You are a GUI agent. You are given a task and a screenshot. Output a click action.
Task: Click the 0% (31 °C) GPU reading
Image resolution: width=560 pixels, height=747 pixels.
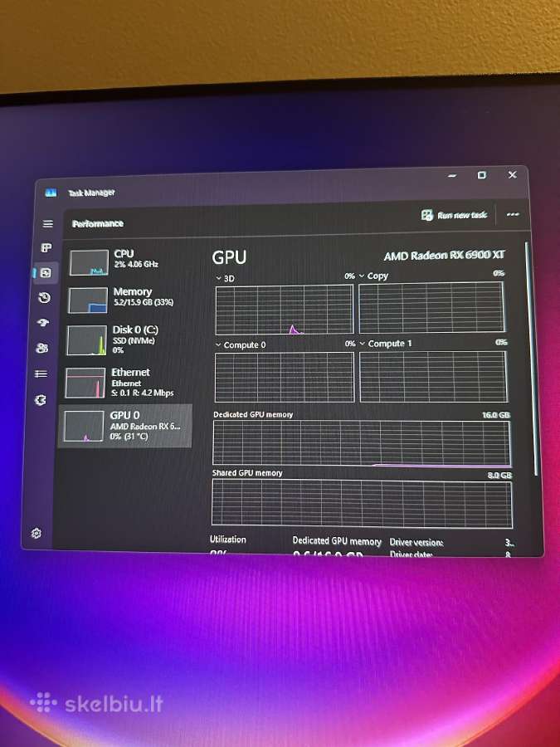point(129,436)
